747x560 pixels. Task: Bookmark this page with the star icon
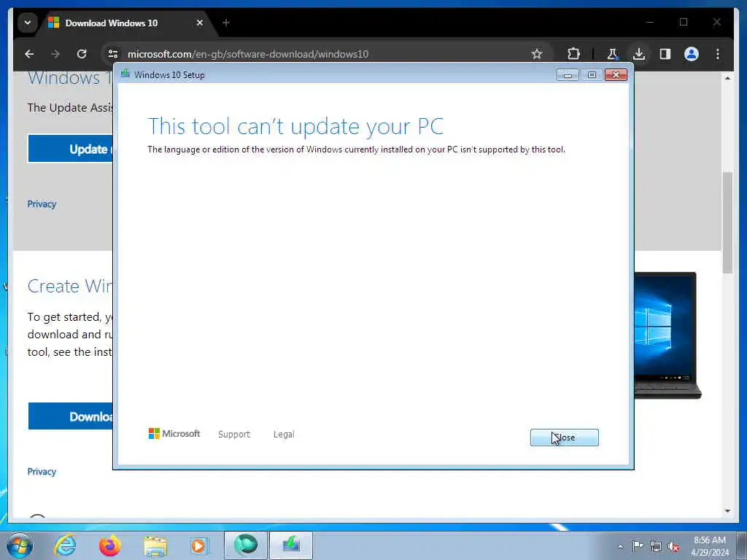coord(537,54)
